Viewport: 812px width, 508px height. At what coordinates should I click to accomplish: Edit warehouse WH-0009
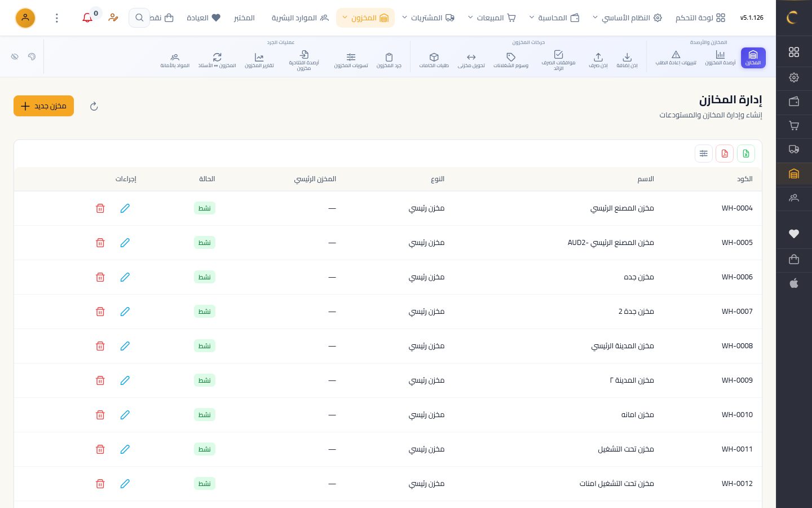[125, 380]
